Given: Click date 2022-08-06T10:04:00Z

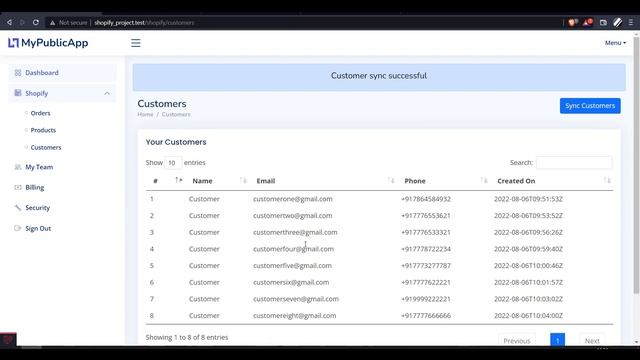Looking at the screenshot, I should 528,316.
